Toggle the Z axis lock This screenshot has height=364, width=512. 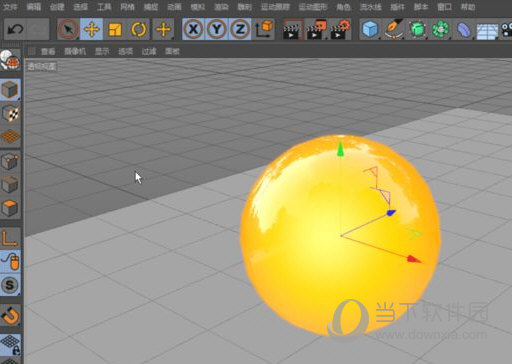click(240, 29)
